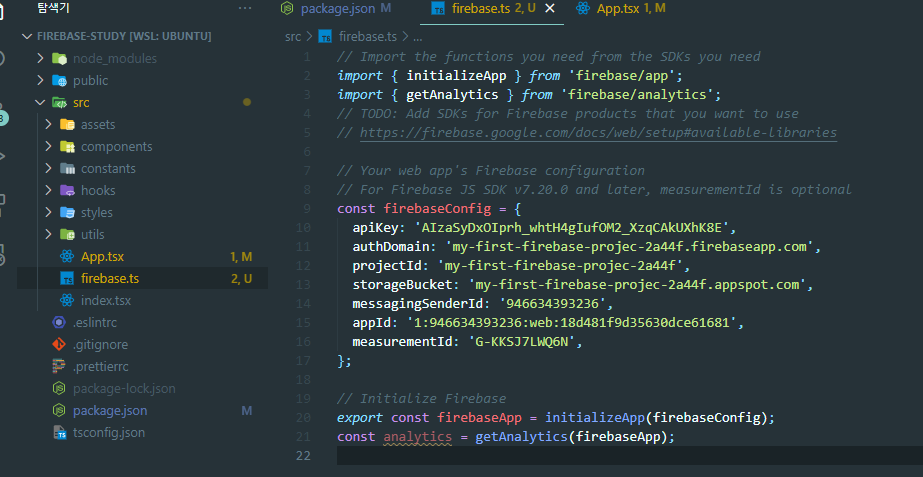The height and width of the screenshot is (477, 923).
Task: Close the firebase.ts editor tab
Action: pos(550,8)
